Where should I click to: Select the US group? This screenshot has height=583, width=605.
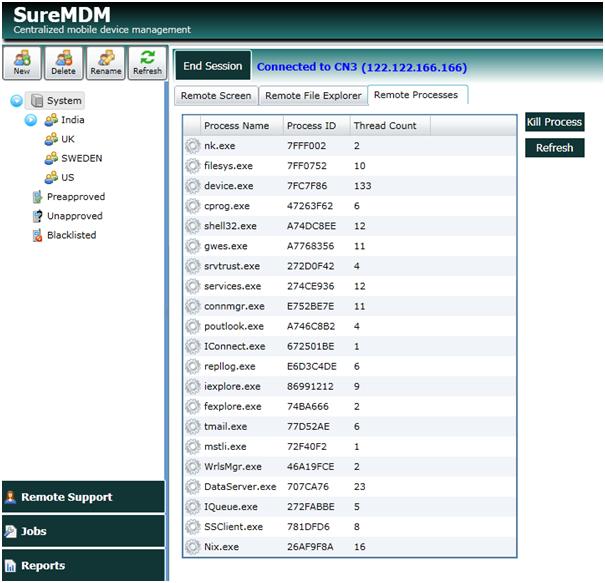(68, 177)
